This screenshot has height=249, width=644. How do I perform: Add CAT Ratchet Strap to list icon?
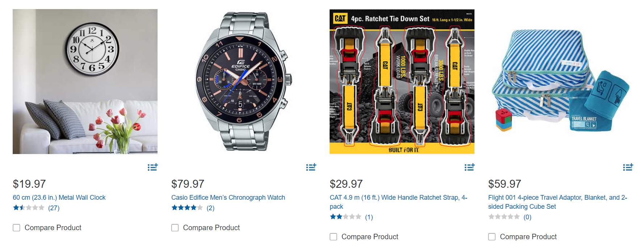[469, 167]
